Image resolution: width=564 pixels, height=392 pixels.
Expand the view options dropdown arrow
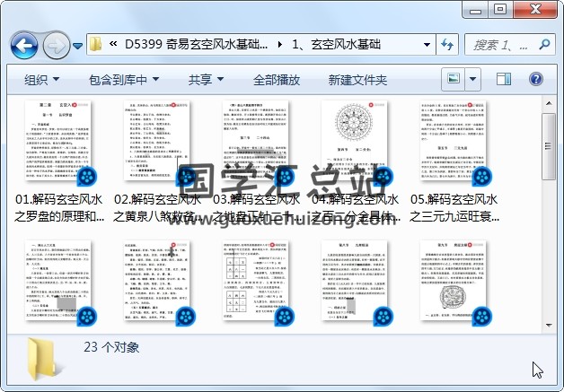[473, 79]
